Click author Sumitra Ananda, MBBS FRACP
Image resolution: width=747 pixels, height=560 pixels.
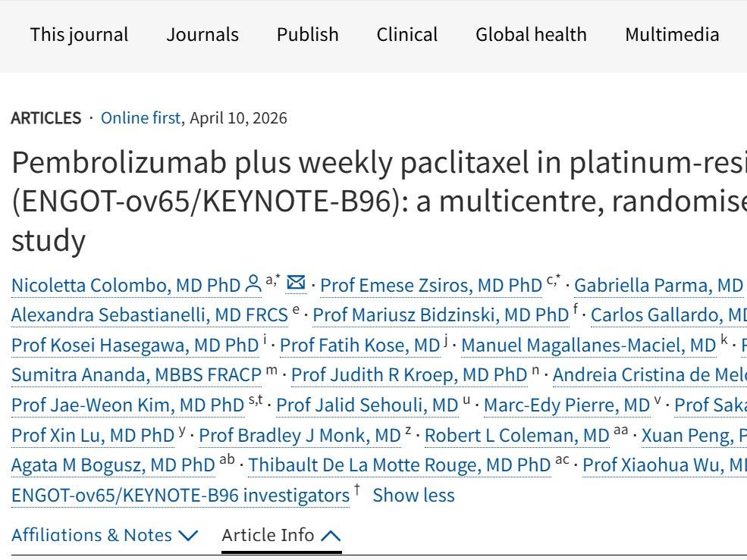click(137, 375)
